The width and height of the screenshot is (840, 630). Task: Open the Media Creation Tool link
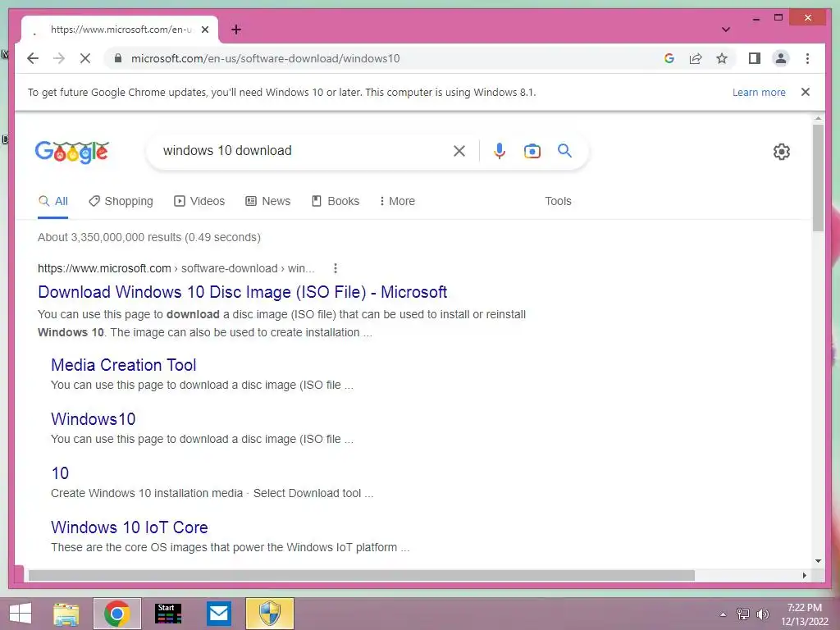tap(124, 365)
